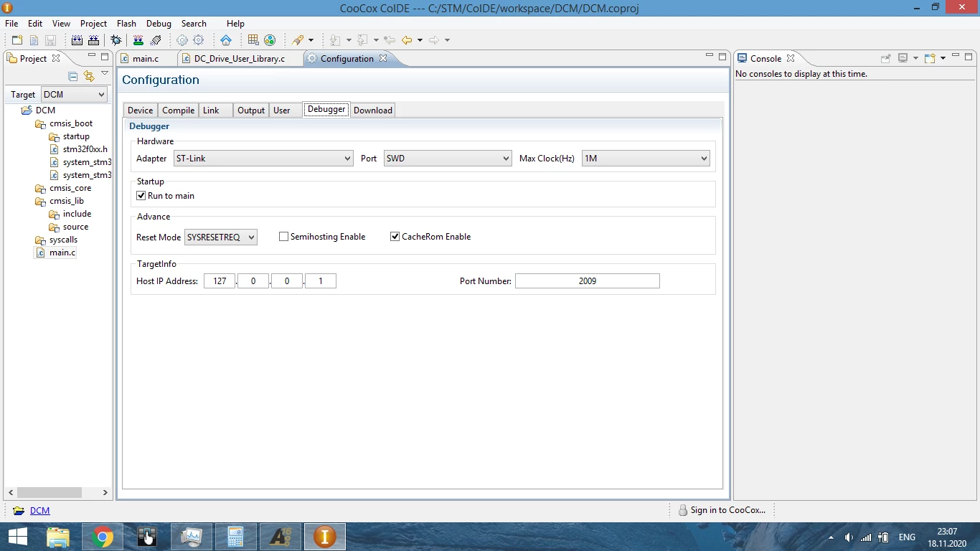This screenshot has height=551, width=980.
Task: Click the Download Code to Flash icon
Action: (x=139, y=40)
